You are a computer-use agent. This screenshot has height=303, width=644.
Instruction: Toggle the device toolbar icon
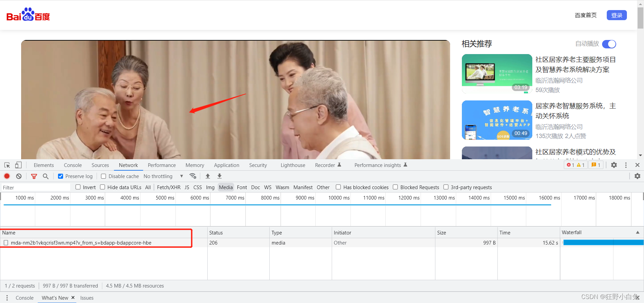(18, 165)
